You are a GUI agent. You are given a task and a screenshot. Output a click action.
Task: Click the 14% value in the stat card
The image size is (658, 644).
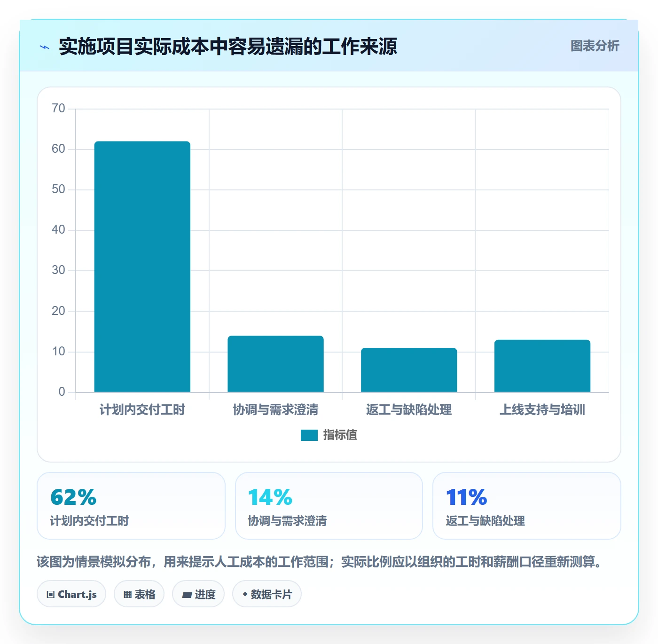click(x=270, y=497)
